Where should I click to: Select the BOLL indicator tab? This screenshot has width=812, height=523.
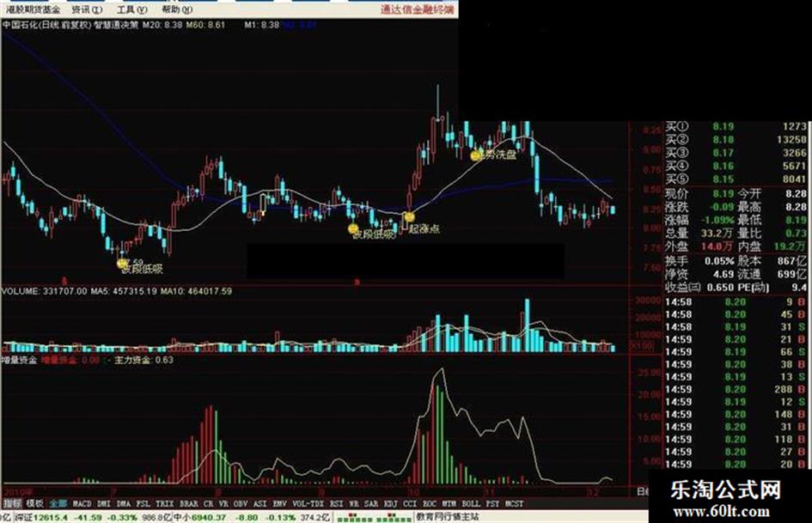pyautogui.click(x=471, y=503)
